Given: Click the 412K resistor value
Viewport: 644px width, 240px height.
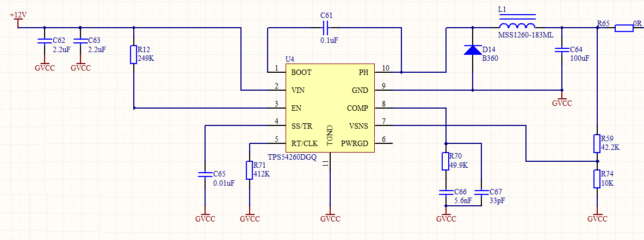Looking at the screenshot, I should tap(262, 174).
